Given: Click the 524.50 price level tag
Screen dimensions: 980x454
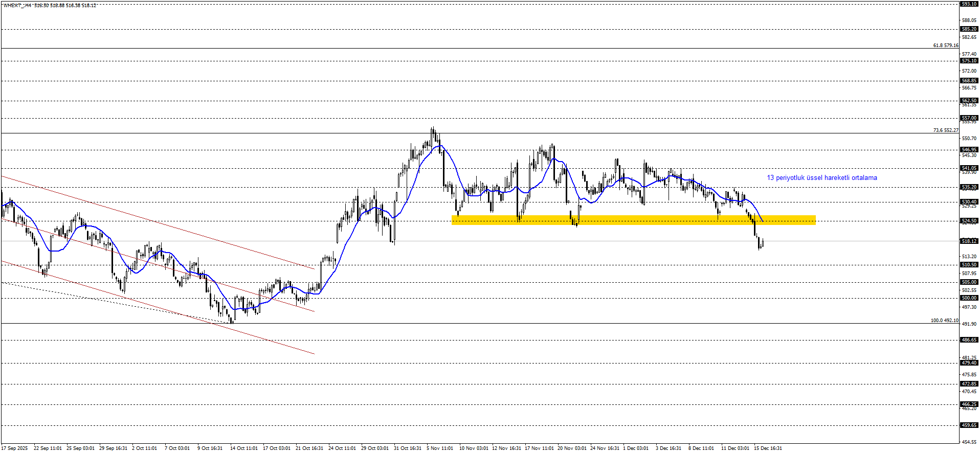Looking at the screenshot, I should (969, 221).
